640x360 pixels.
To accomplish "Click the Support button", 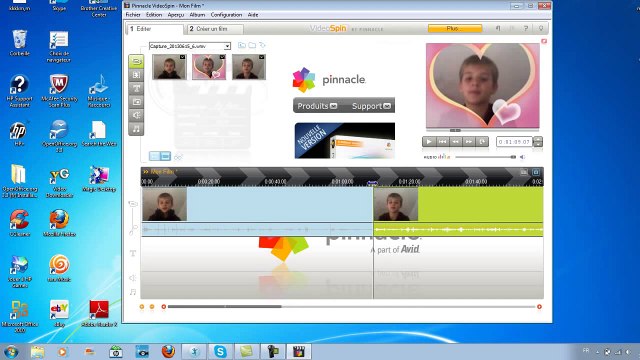I will 371,106.
